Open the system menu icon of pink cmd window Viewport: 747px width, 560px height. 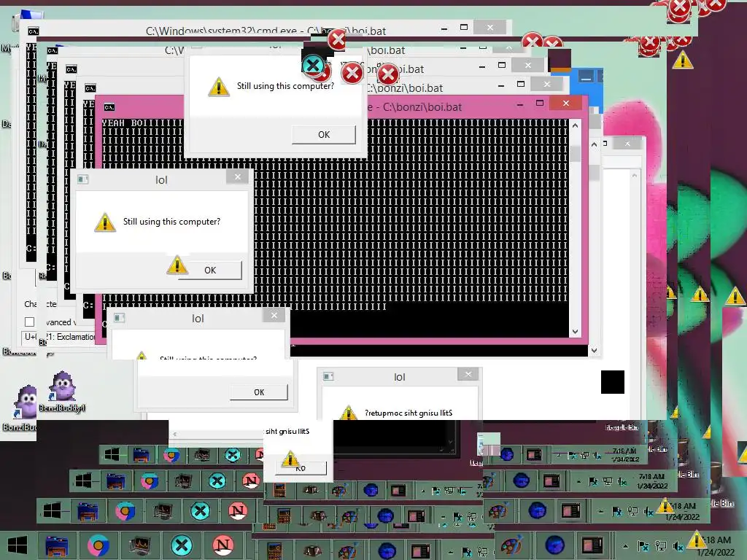(x=109, y=108)
